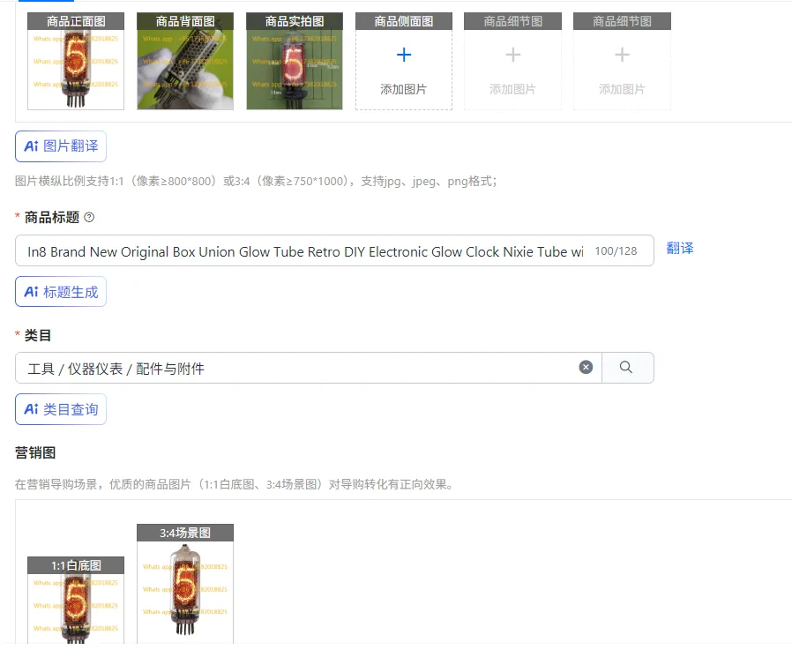Click 添加图片 text under 商品侧面图
792x672 pixels.
[404, 89]
